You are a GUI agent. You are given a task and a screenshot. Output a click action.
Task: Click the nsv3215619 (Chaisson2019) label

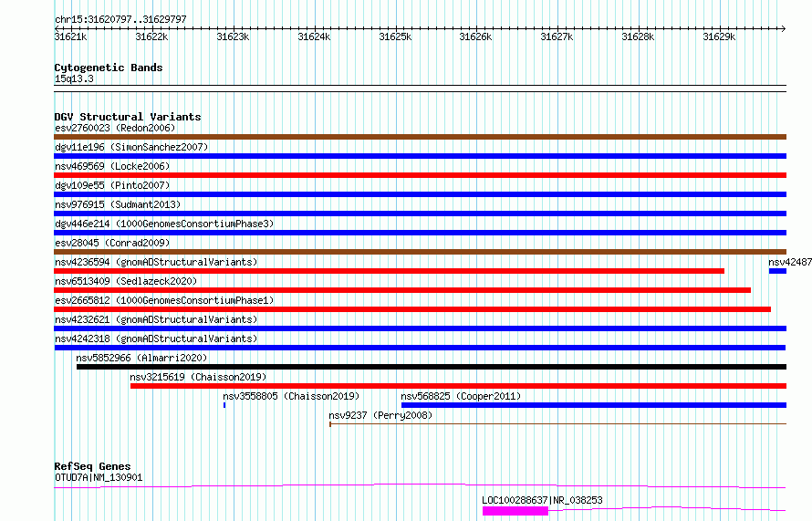pyautogui.click(x=198, y=377)
